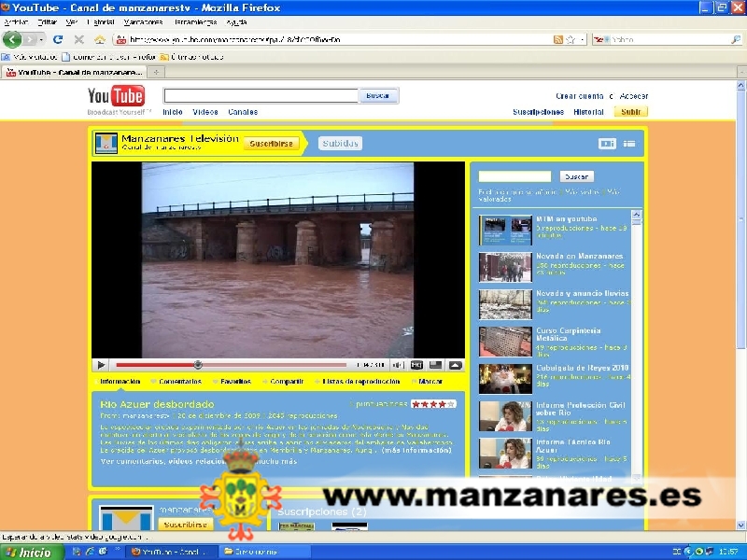
Task: Stop loading with the X icon
Action: point(79,39)
